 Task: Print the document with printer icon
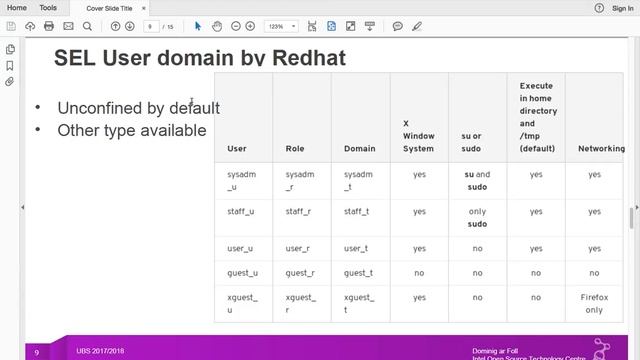point(49,27)
